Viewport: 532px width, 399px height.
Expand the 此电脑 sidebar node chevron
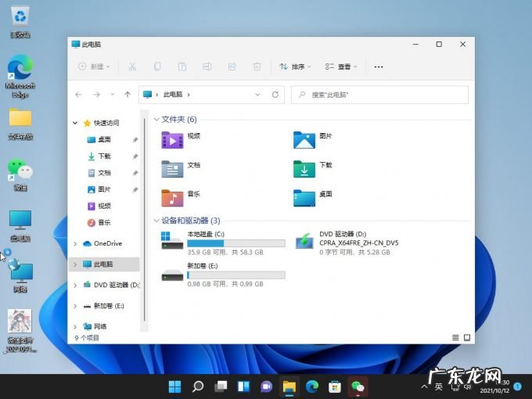[x=75, y=264]
